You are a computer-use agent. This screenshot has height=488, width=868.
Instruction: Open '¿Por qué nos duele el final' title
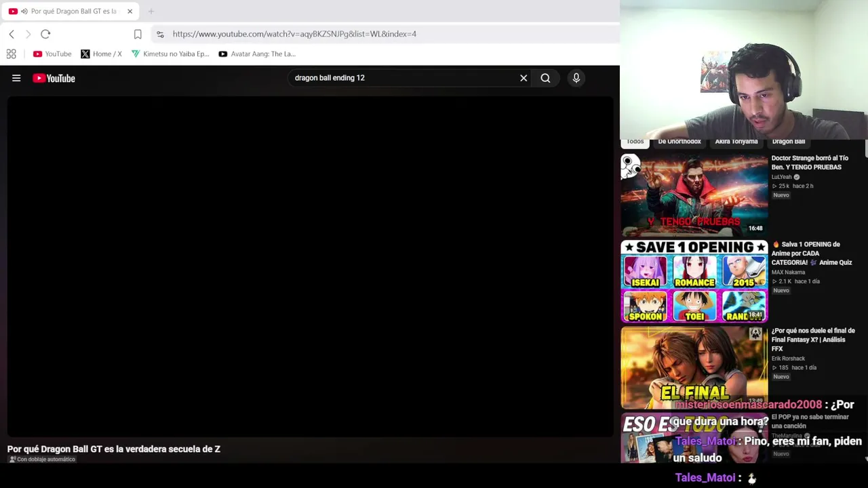pyautogui.click(x=813, y=340)
